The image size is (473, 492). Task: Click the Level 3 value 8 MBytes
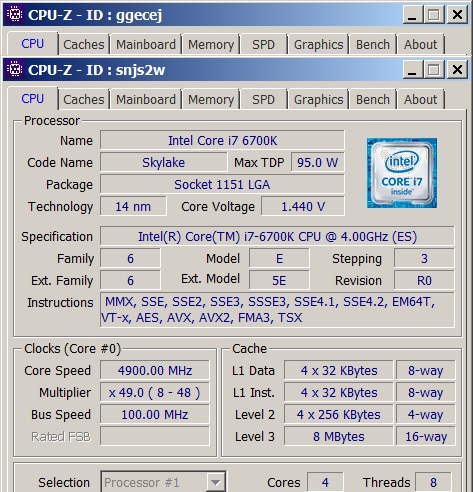click(x=339, y=436)
